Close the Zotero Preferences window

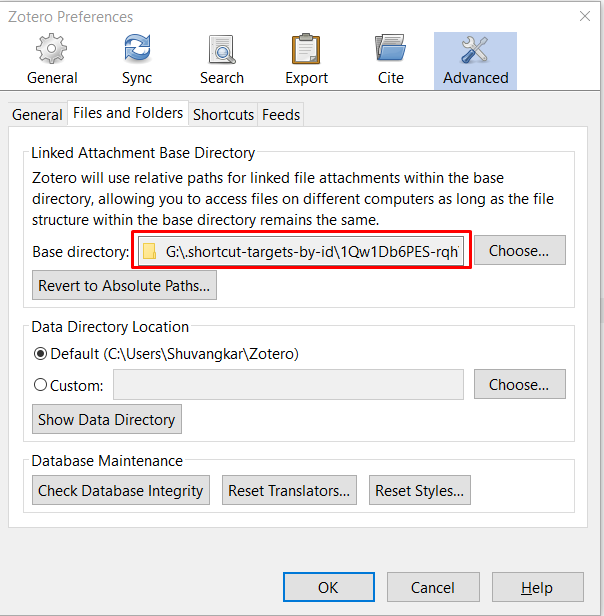click(585, 16)
